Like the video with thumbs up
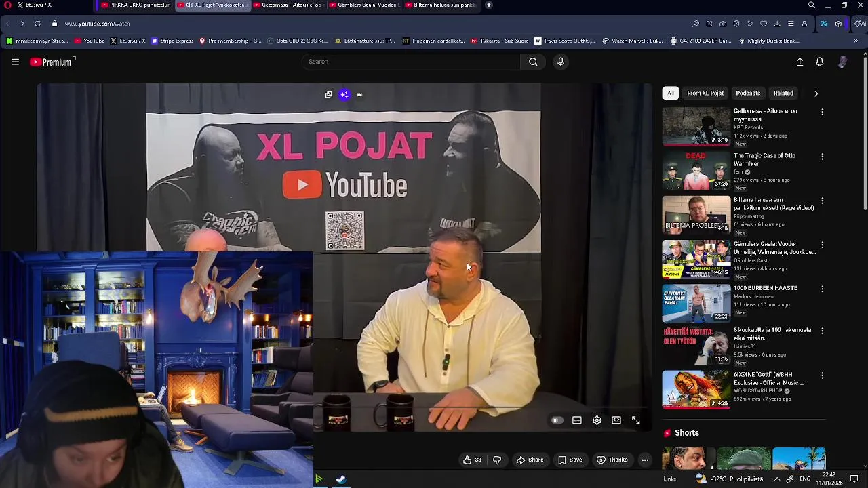This screenshot has width=868, height=488. pos(472,460)
